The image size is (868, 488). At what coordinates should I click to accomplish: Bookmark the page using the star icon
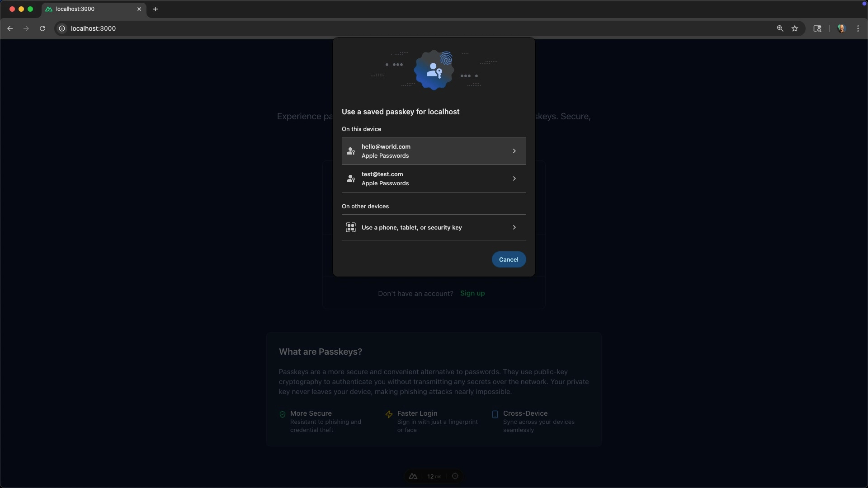[795, 28]
